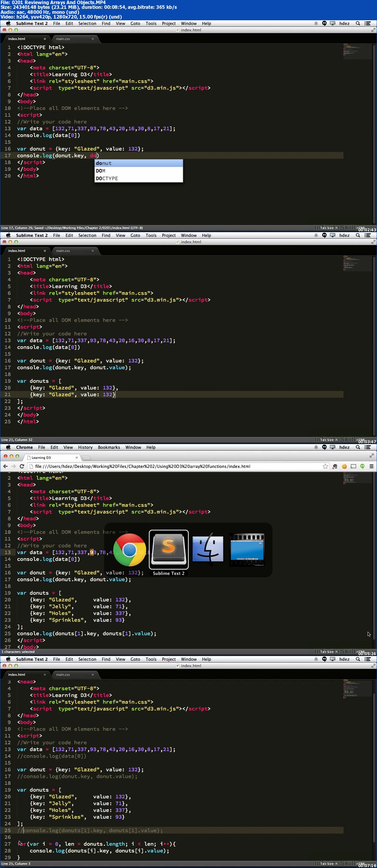Open the Bookmarks menu in Chrome

pos(109,447)
